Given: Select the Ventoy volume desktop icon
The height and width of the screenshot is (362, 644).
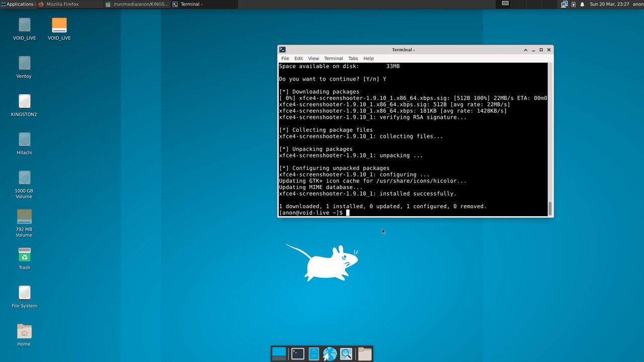Looking at the screenshot, I should [x=24, y=67].
